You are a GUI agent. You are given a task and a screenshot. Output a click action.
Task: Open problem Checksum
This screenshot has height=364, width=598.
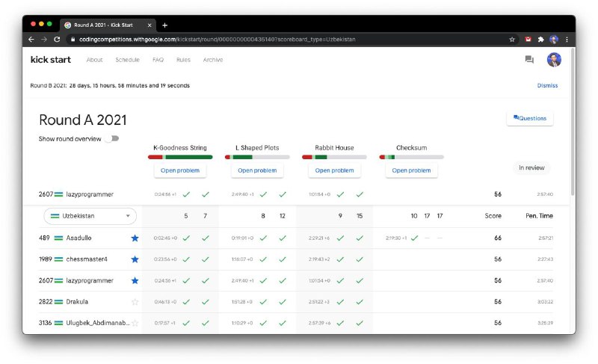point(412,170)
